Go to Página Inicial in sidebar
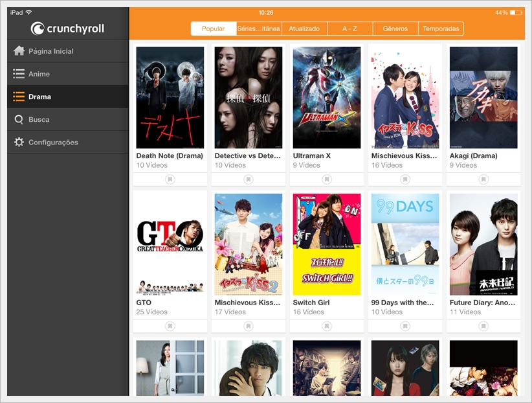 pyautogui.click(x=68, y=51)
